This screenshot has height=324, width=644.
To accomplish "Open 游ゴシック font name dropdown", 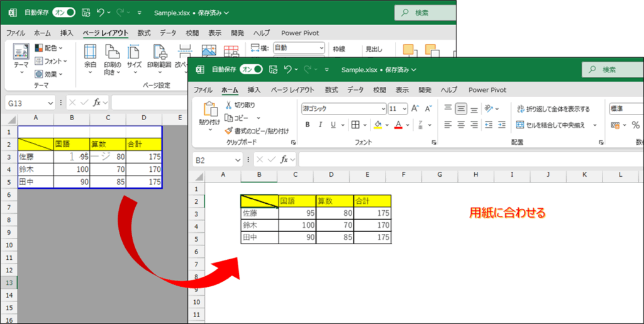I will click(383, 109).
